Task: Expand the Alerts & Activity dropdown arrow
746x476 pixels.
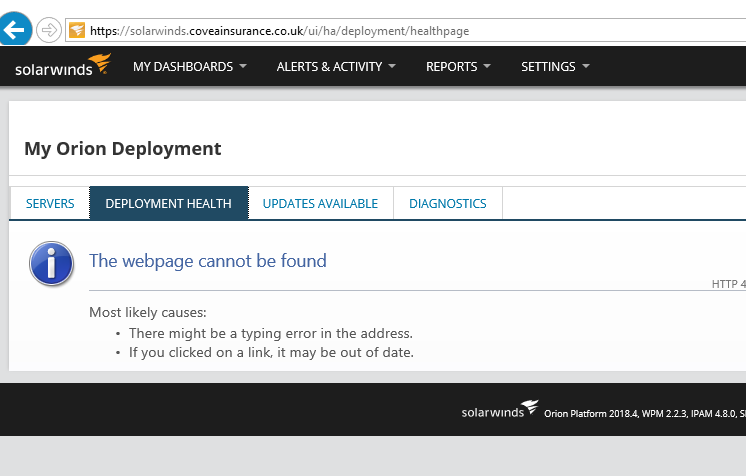Action: pos(392,66)
